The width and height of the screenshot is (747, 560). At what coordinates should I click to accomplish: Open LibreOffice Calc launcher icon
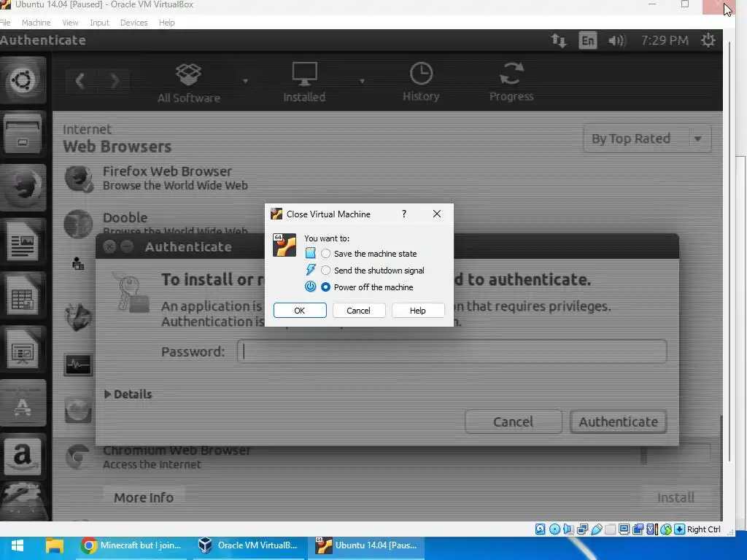click(23, 297)
